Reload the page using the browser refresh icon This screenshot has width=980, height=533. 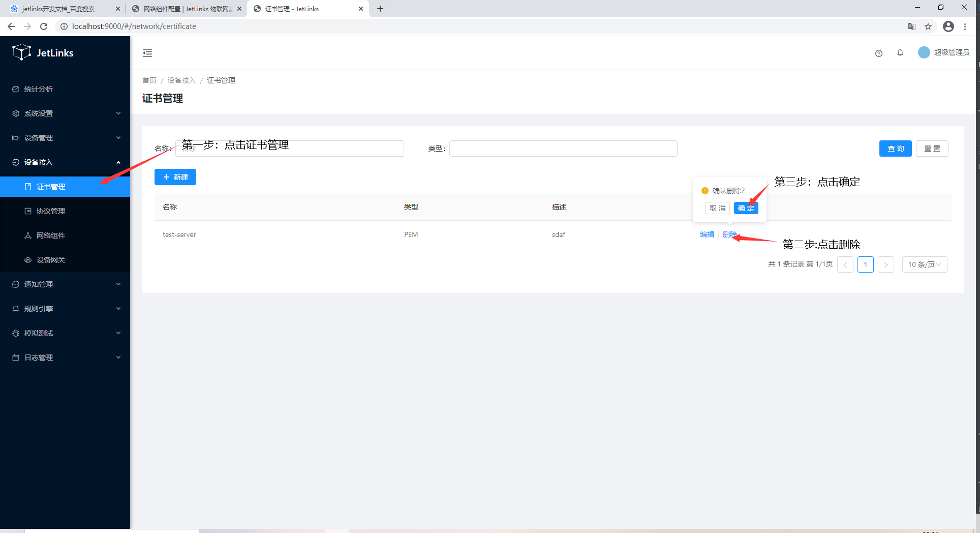tap(44, 26)
